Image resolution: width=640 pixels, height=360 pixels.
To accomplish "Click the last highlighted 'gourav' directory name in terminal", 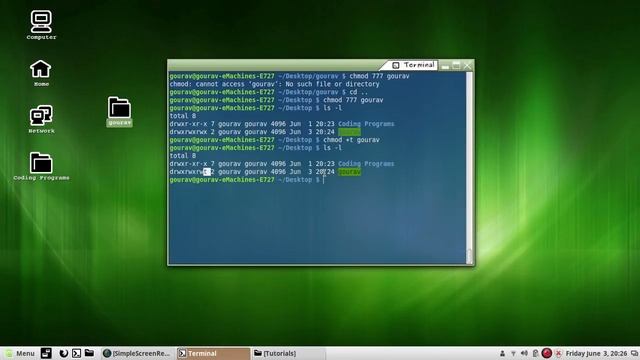I will 349,172.
